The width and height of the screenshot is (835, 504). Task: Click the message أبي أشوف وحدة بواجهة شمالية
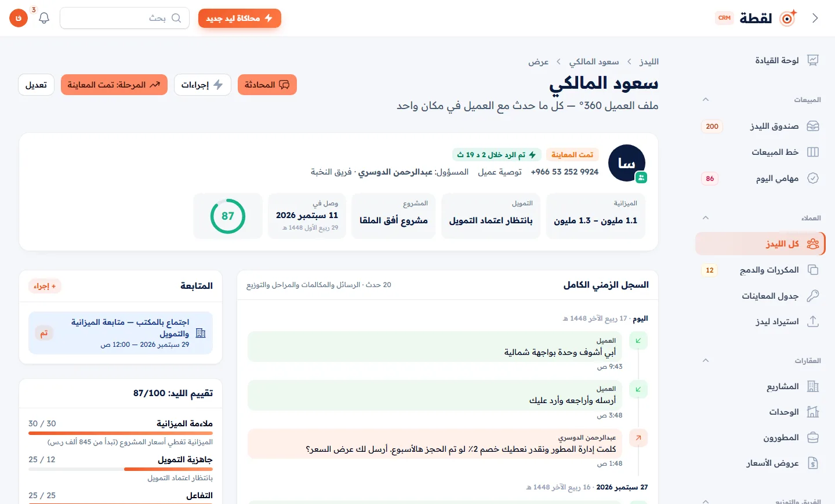coord(434,347)
